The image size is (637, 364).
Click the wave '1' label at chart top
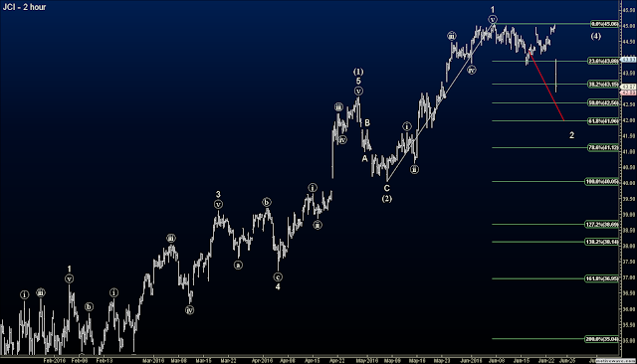[x=493, y=9]
